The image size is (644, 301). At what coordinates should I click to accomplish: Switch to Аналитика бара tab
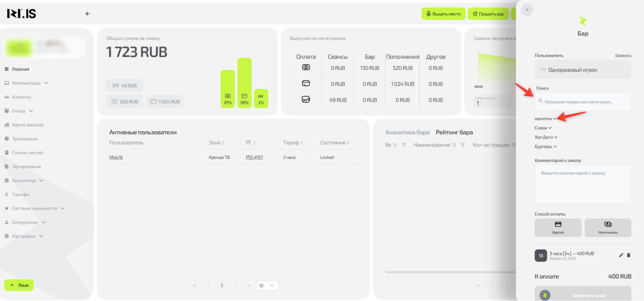407,132
